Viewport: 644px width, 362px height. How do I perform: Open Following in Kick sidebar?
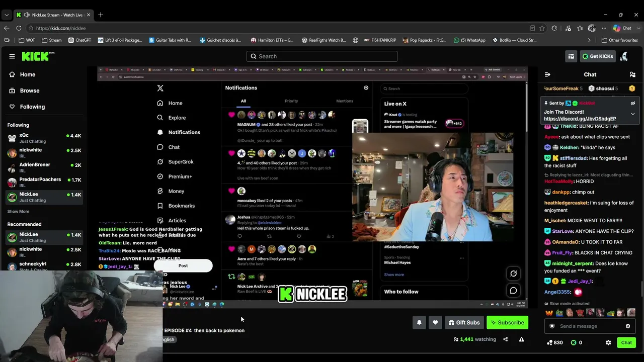(x=32, y=107)
